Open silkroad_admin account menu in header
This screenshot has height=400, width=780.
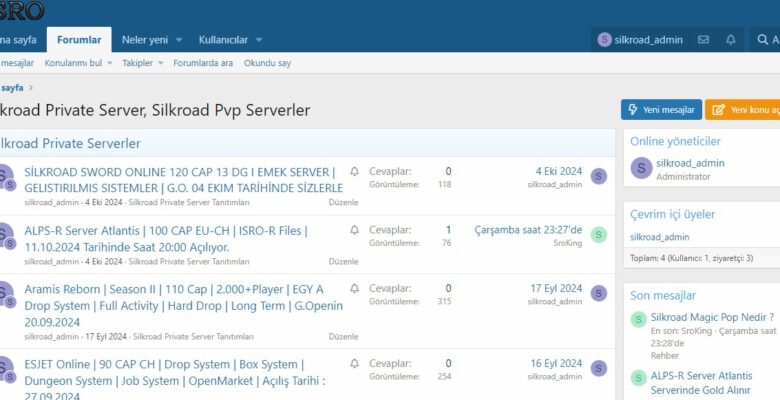640,40
